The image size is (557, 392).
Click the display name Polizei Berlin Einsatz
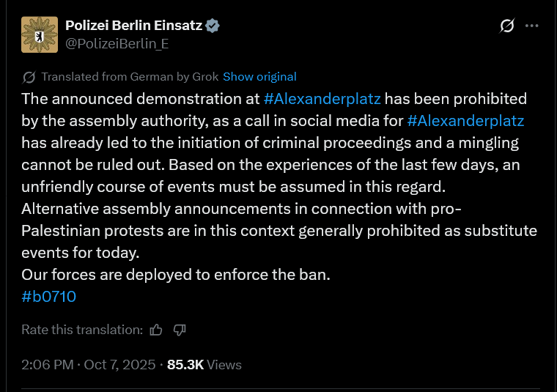click(133, 26)
